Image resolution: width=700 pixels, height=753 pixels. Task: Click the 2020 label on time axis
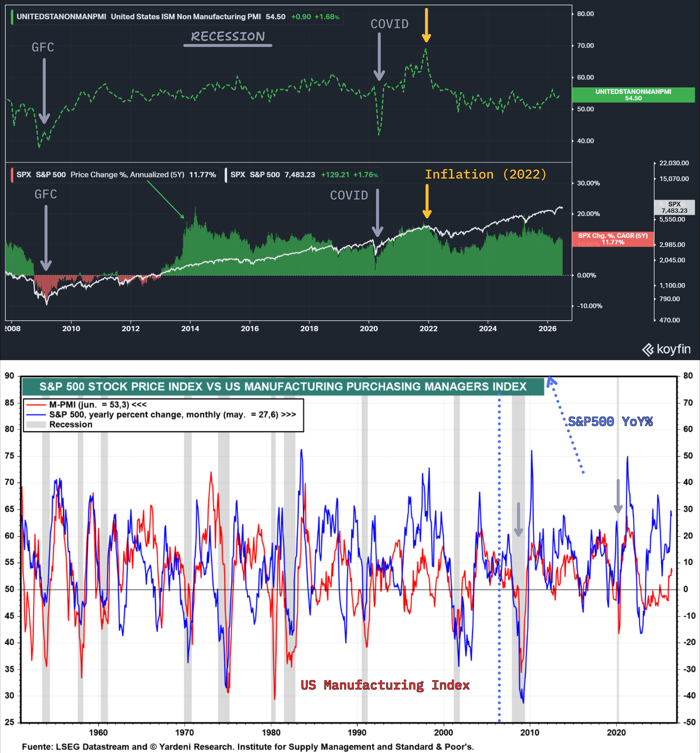[x=369, y=328]
